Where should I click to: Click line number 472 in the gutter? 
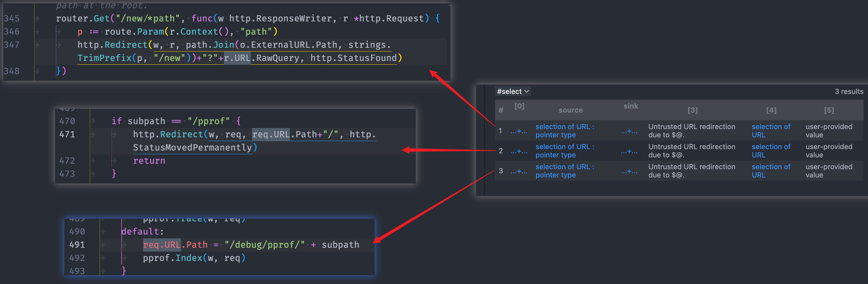pos(67,161)
